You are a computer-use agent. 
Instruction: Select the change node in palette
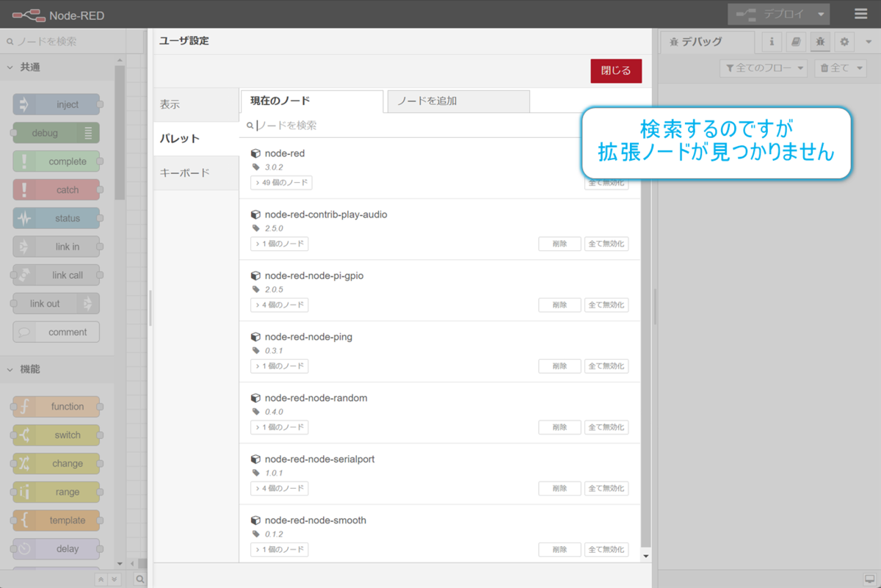[x=57, y=463]
